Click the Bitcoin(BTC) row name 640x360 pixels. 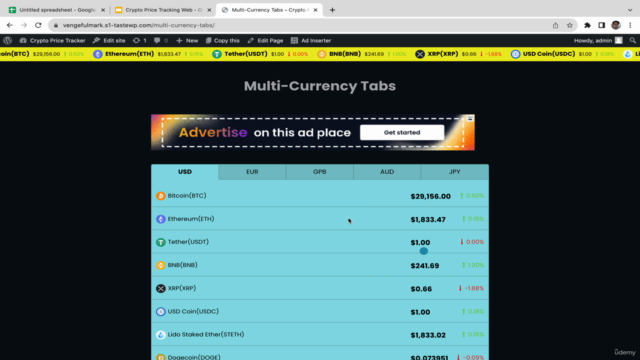click(x=187, y=196)
